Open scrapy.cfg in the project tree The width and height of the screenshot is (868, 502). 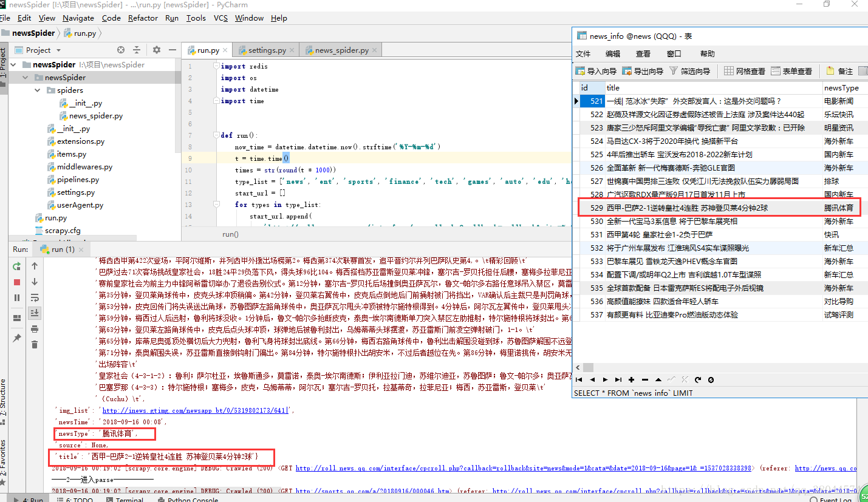click(x=56, y=231)
